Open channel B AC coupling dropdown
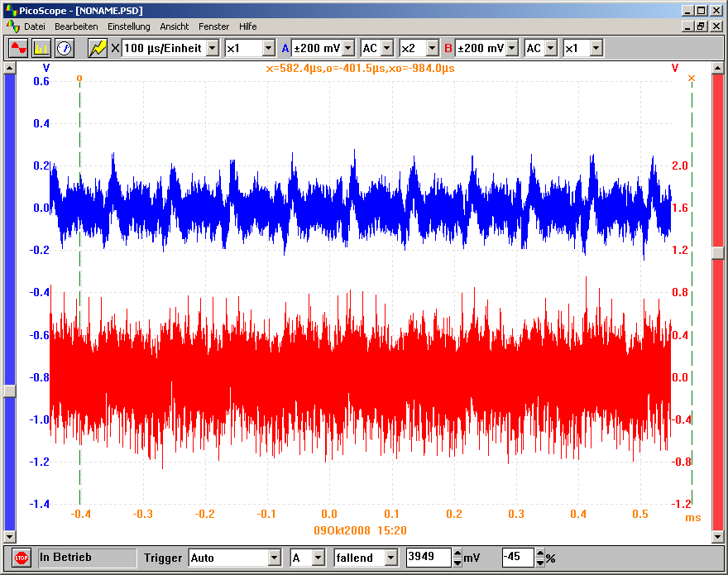Screen dimensions: 728x575 [x=549, y=48]
